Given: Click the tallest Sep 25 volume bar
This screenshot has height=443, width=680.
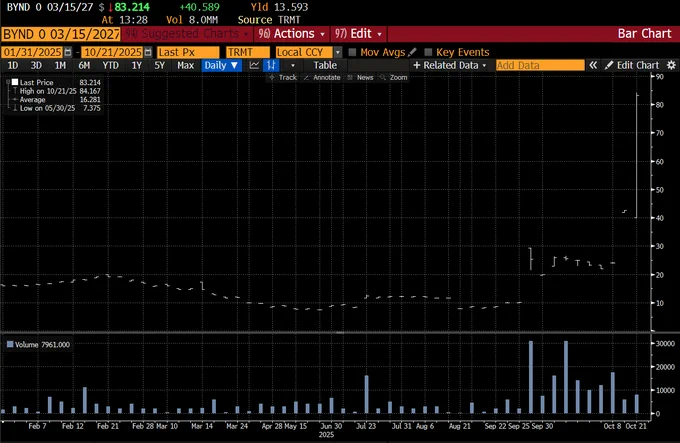Looking at the screenshot, I should (531, 377).
